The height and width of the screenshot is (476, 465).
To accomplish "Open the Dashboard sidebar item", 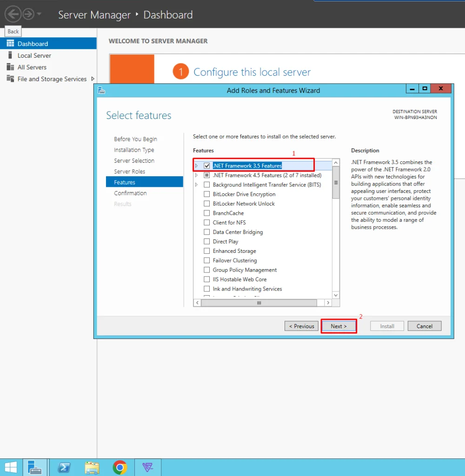I will [x=48, y=43].
